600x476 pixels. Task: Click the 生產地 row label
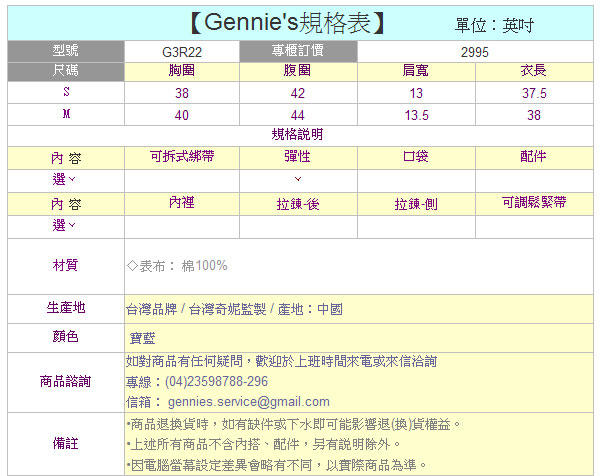pyautogui.click(x=66, y=307)
